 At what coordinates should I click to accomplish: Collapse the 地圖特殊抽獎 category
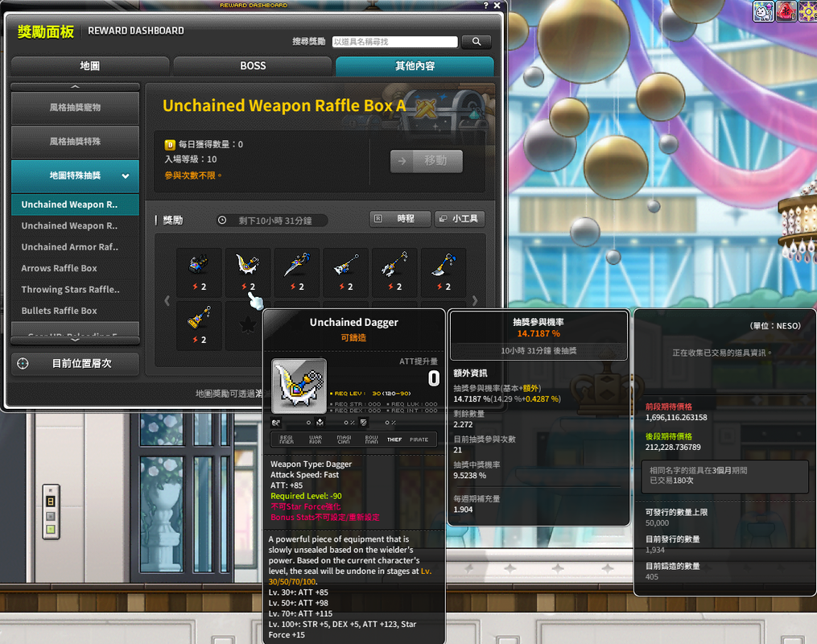click(x=75, y=176)
